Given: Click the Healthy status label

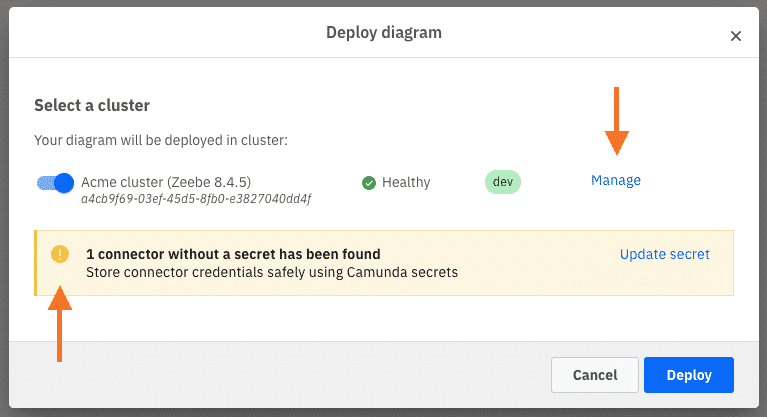Looking at the screenshot, I should pos(406,182).
